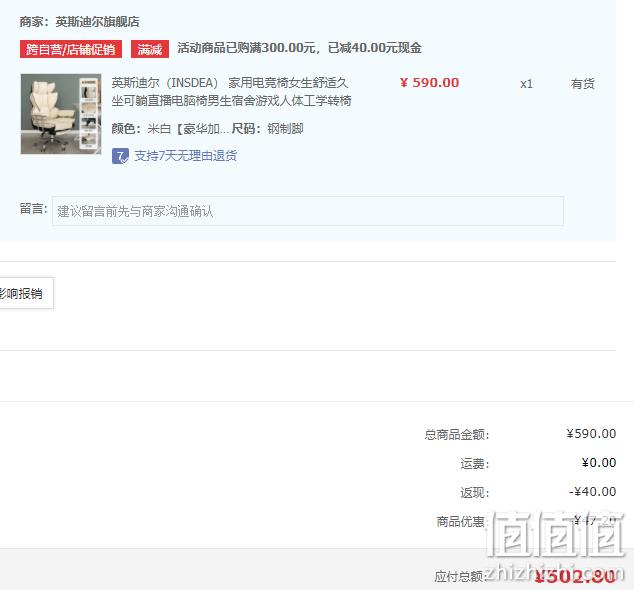Select the 尺码: 钢制脚 size text
This screenshot has width=634, height=590.
[267, 129]
